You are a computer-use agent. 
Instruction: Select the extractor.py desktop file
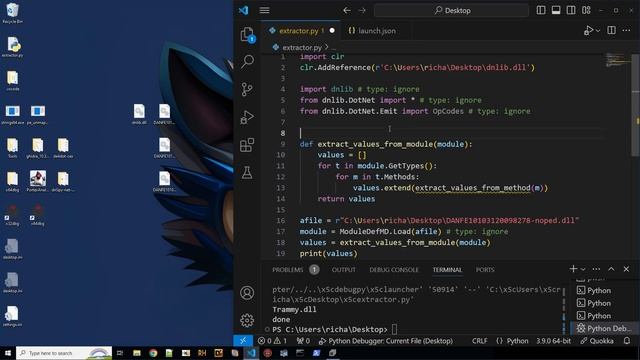[x=13, y=47]
